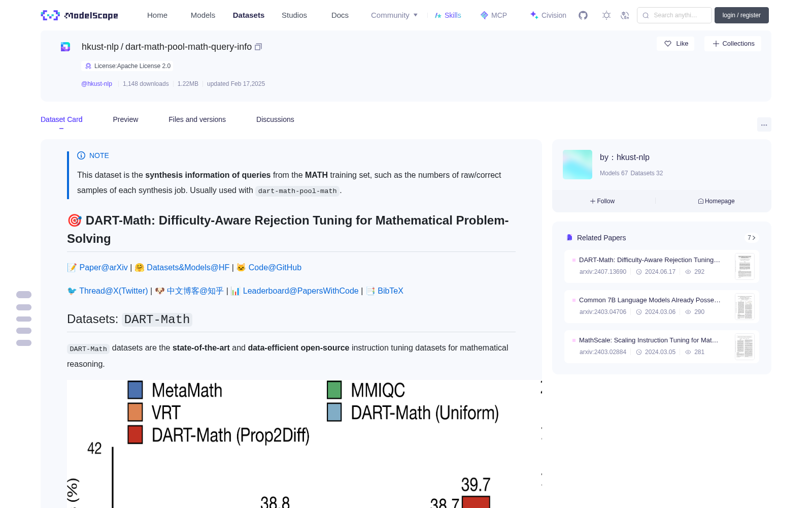Jump using the first outline navigation pill
Screen dimensions: 812x508
pyautogui.click(x=24, y=295)
